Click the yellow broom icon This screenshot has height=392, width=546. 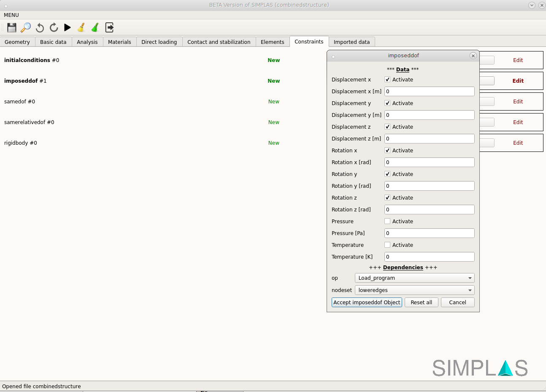81,27
